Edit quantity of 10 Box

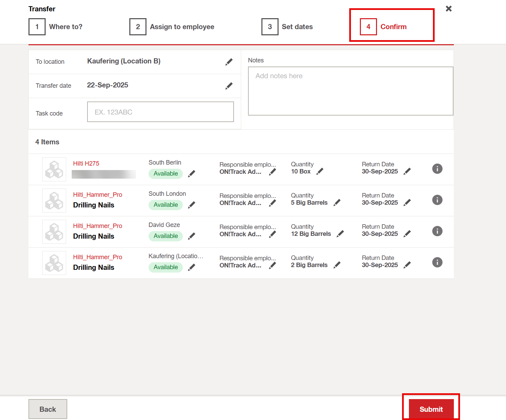pyautogui.click(x=320, y=171)
